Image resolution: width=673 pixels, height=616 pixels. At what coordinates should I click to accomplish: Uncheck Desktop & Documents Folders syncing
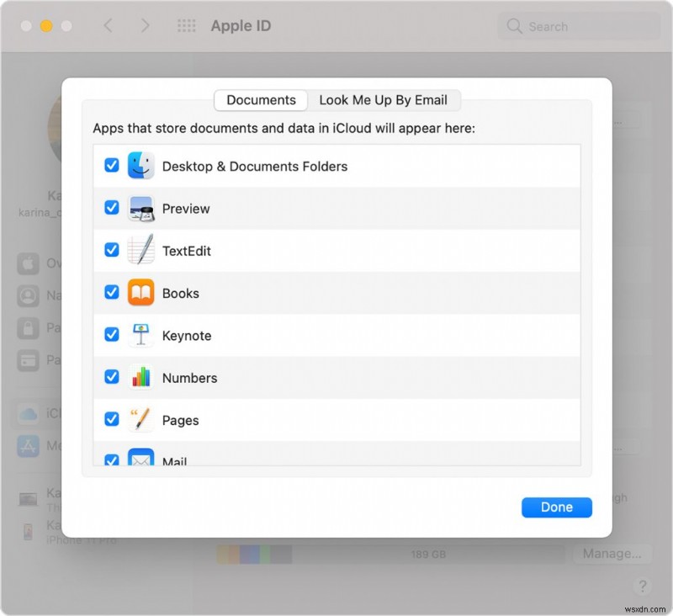pos(111,166)
